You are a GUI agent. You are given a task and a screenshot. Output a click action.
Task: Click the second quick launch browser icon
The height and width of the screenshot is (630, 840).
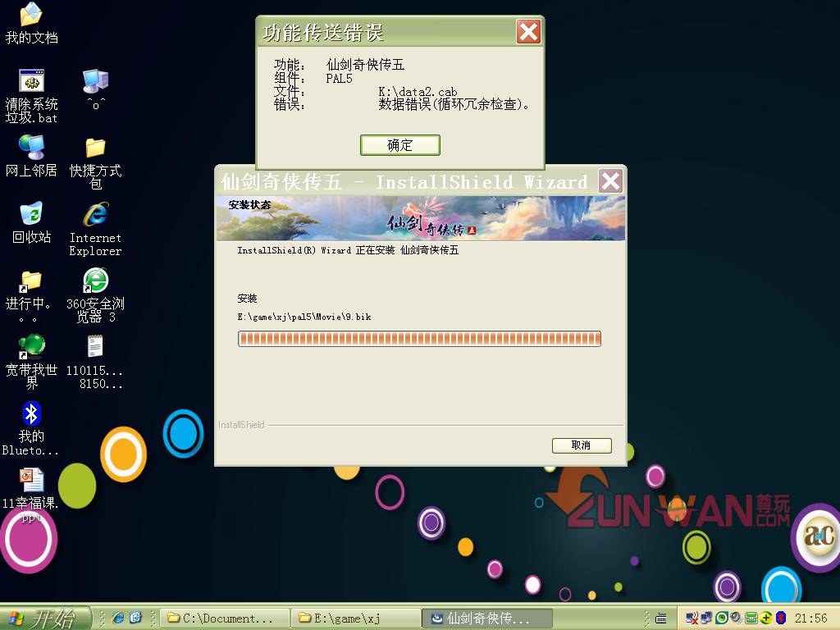click(x=136, y=619)
